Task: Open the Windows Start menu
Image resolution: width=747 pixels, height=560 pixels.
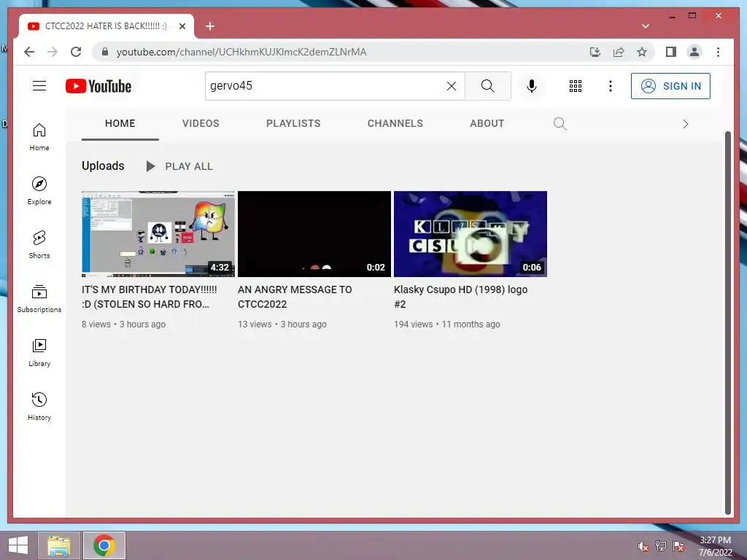Action: [x=18, y=545]
